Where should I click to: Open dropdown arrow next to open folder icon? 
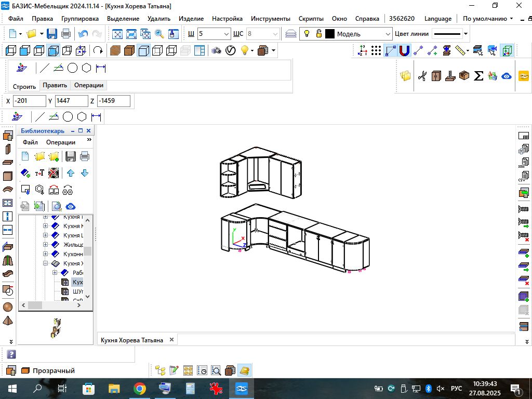[x=42, y=34]
